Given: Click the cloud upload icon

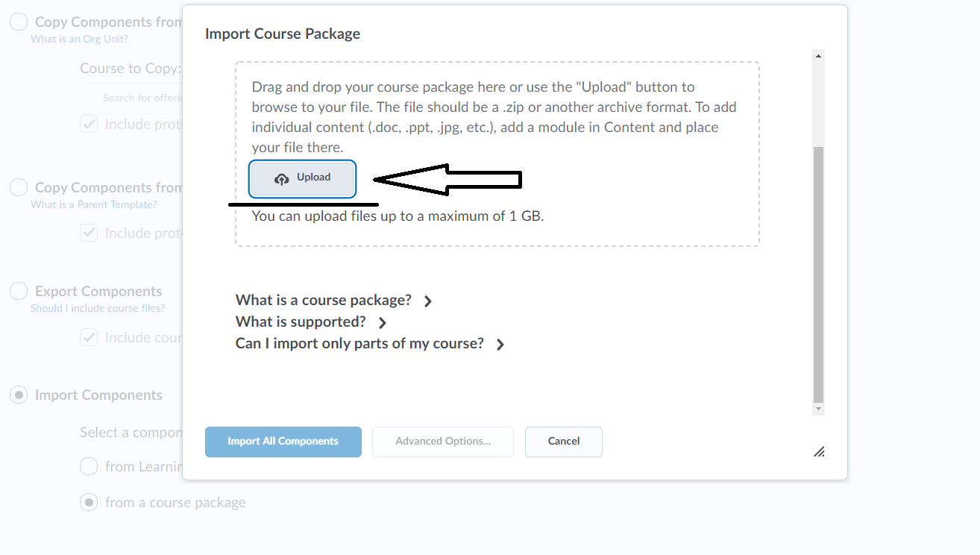Looking at the screenshot, I should tap(281, 178).
